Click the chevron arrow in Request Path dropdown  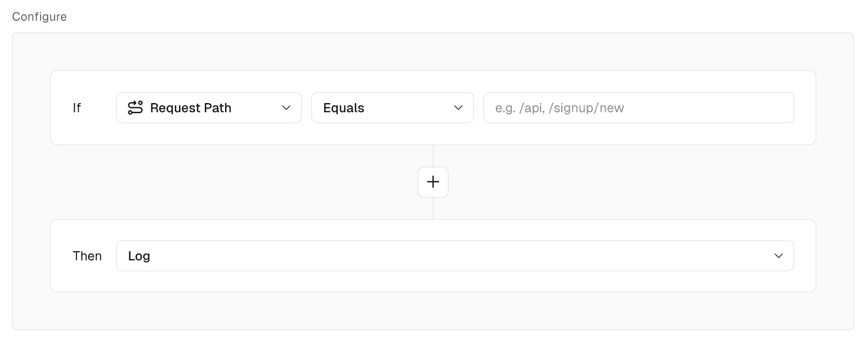(286, 108)
